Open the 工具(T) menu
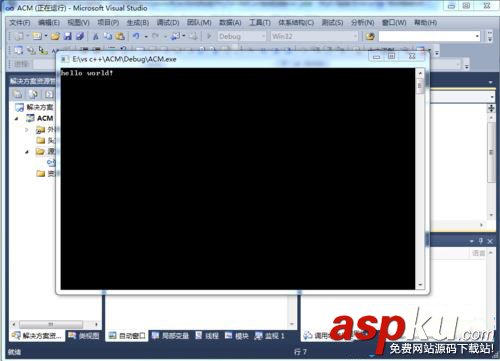 260,23
